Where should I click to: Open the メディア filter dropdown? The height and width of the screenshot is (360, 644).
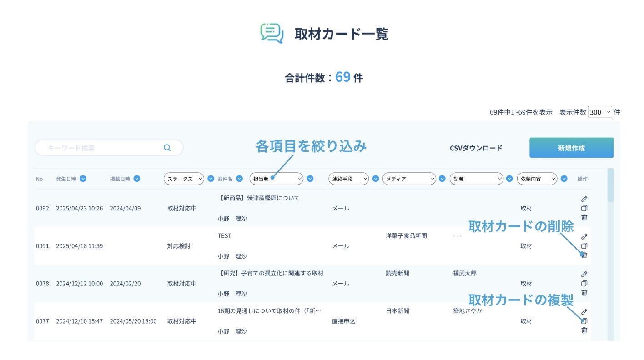[409, 179]
